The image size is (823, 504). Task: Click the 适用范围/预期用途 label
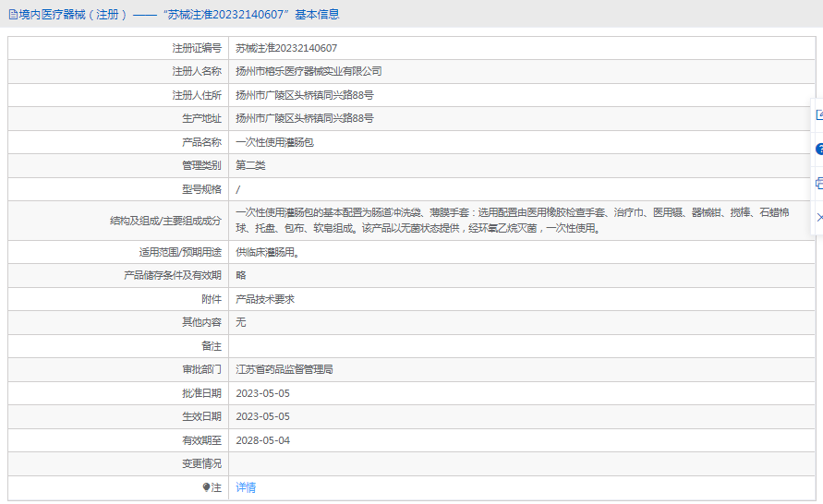coord(180,252)
